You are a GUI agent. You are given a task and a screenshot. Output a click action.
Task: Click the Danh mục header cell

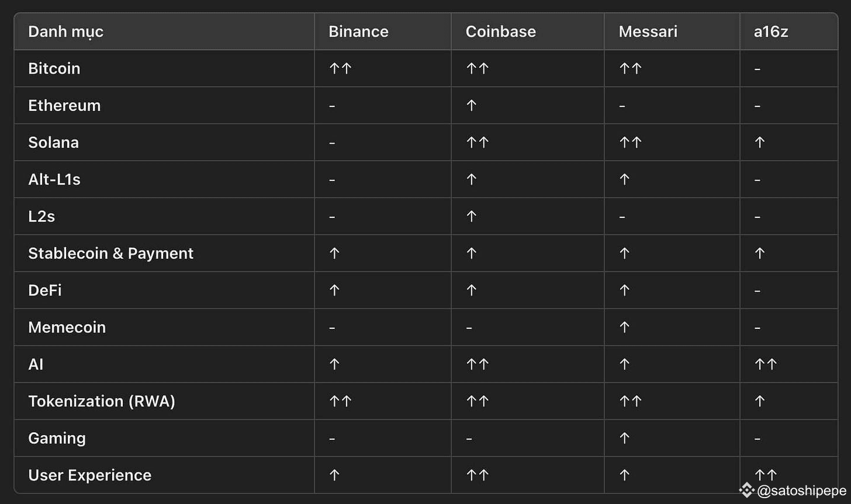[65, 32]
